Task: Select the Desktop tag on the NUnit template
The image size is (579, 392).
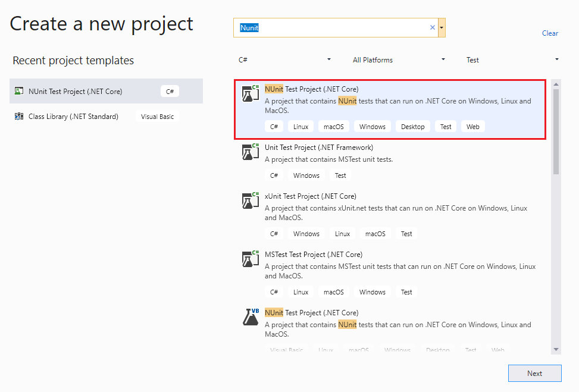Action: pyautogui.click(x=412, y=126)
